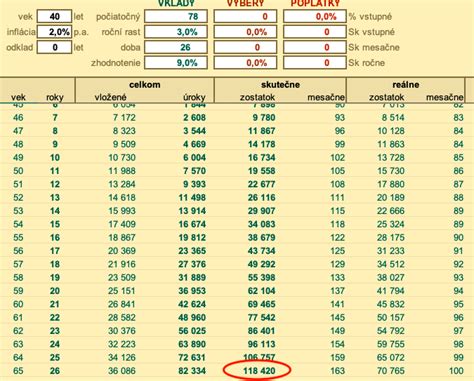The image size is (474, 381).
Task: Click the úroky column header
Action: (x=194, y=97)
